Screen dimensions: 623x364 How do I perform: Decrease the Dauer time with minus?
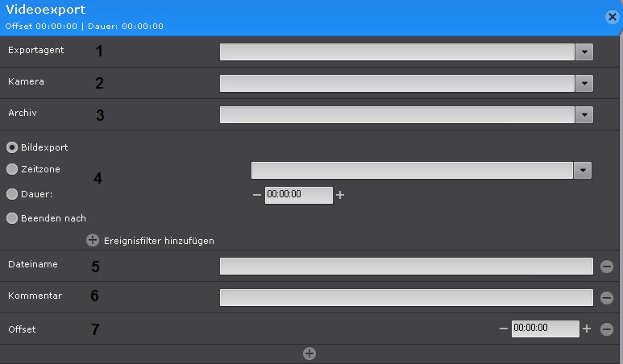[x=256, y=196]
